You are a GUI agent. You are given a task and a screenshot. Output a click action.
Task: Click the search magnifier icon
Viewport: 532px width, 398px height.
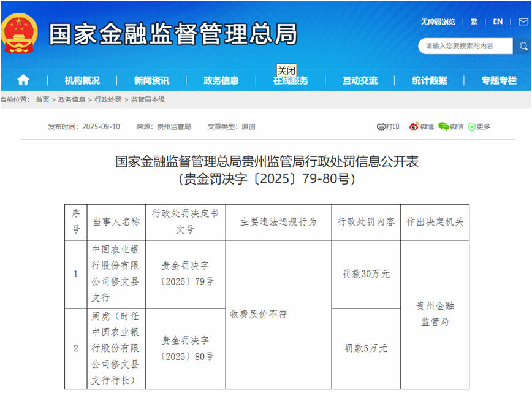click(523, 46)
